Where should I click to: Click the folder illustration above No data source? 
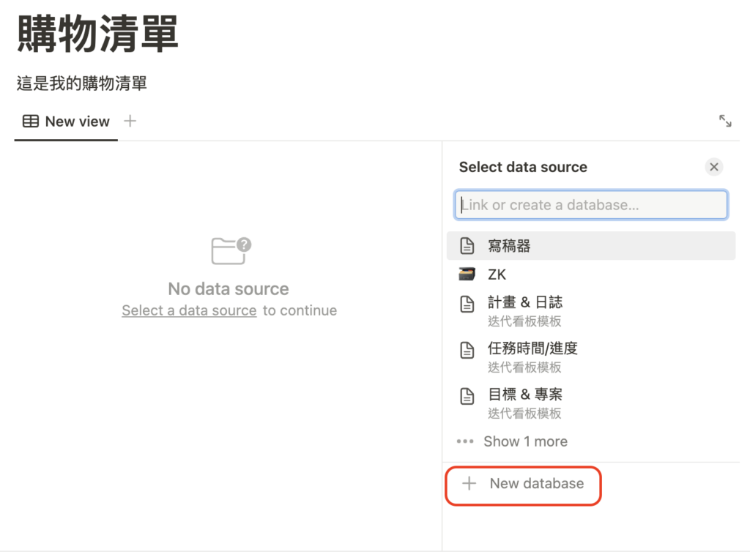click(228, 250)
